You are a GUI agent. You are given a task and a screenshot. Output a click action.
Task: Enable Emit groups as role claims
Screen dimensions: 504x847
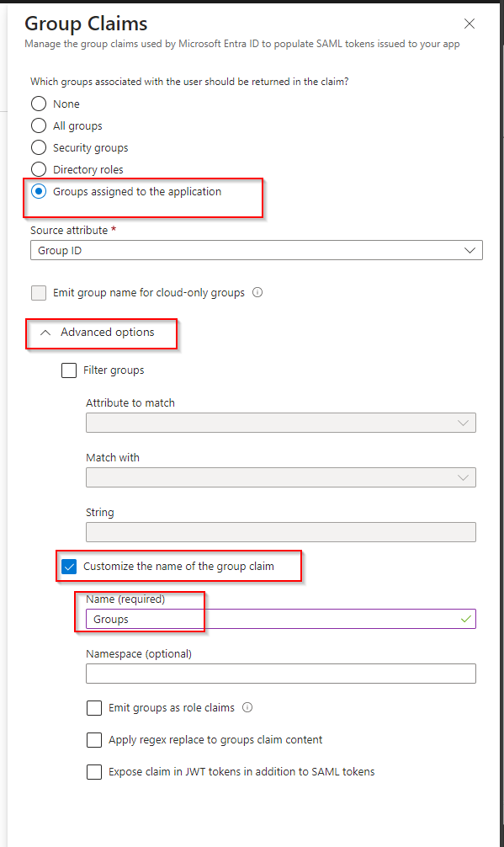pos(94,707)
